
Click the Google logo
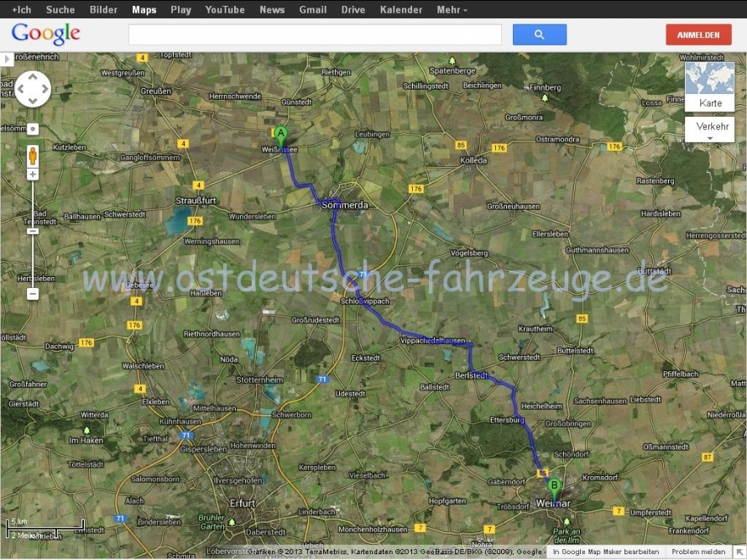45,34
